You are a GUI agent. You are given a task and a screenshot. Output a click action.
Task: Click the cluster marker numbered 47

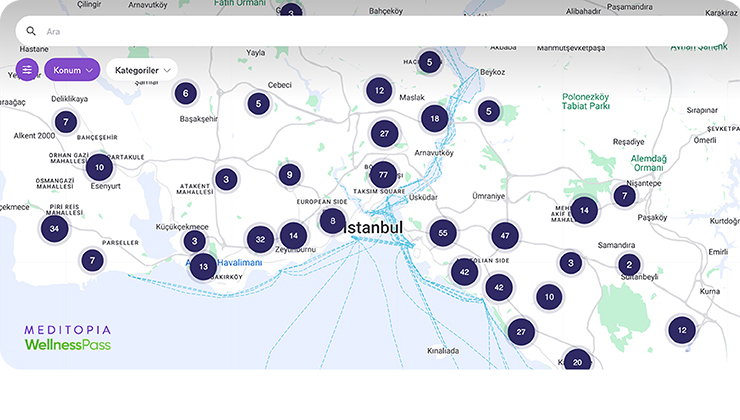point(505,236)
